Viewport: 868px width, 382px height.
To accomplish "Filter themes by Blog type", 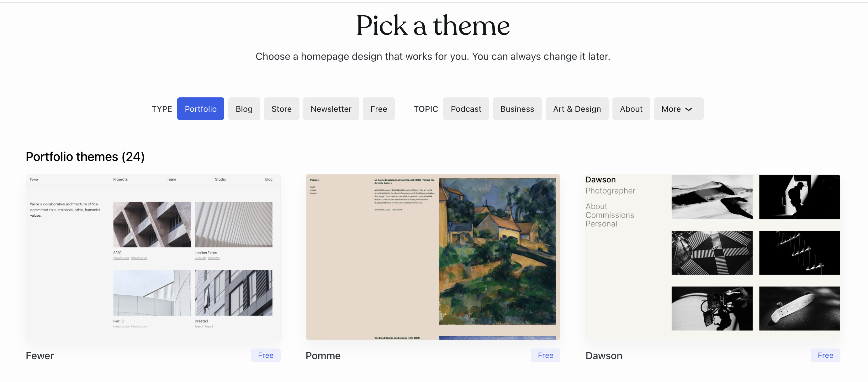I will [244, 109].
